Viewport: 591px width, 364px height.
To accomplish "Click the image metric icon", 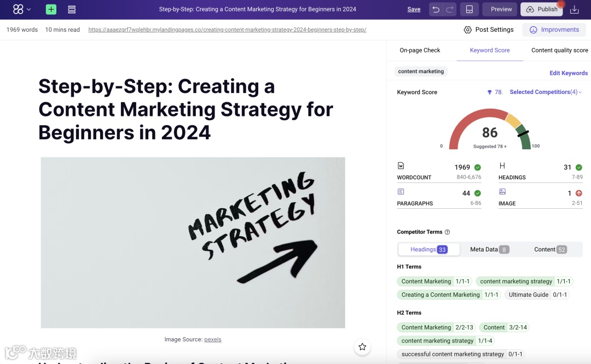I will tap(502, 192).
